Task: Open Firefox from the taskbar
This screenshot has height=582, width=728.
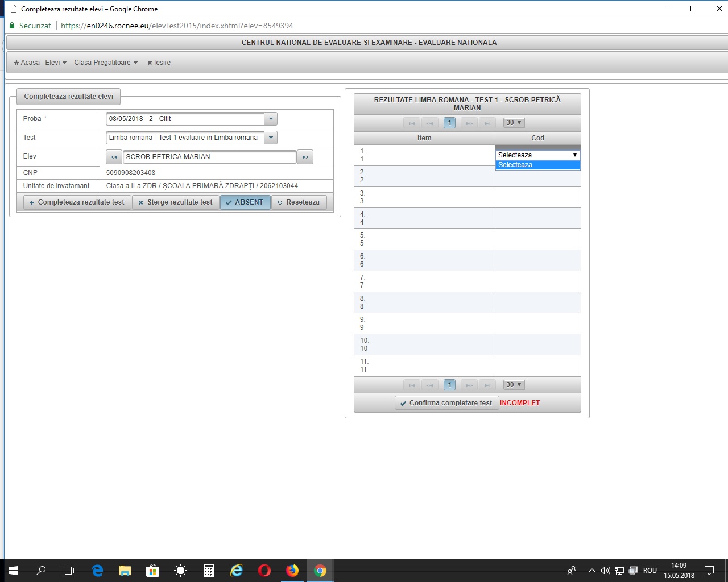Action: pos(292,571)
